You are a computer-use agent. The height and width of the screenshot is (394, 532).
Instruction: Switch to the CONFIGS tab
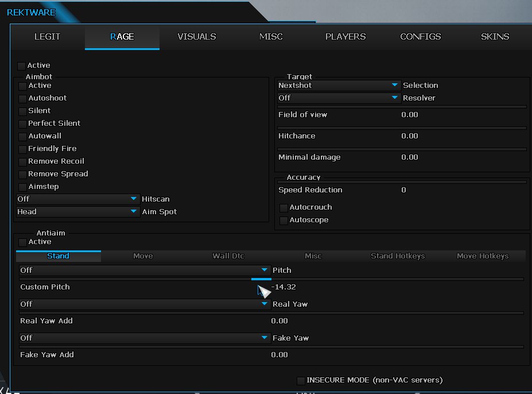tap(420, 37)
